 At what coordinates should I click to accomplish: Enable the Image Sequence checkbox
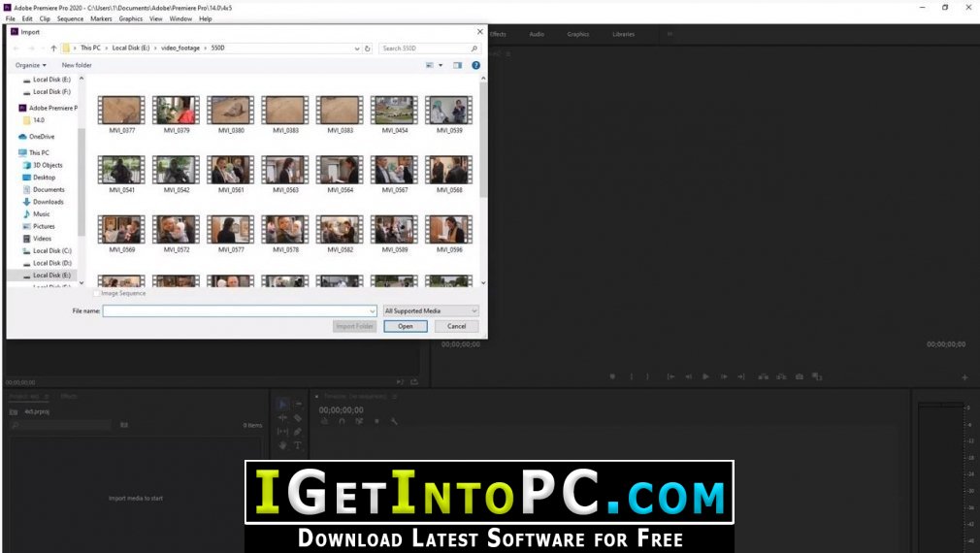tap(97, 293)
